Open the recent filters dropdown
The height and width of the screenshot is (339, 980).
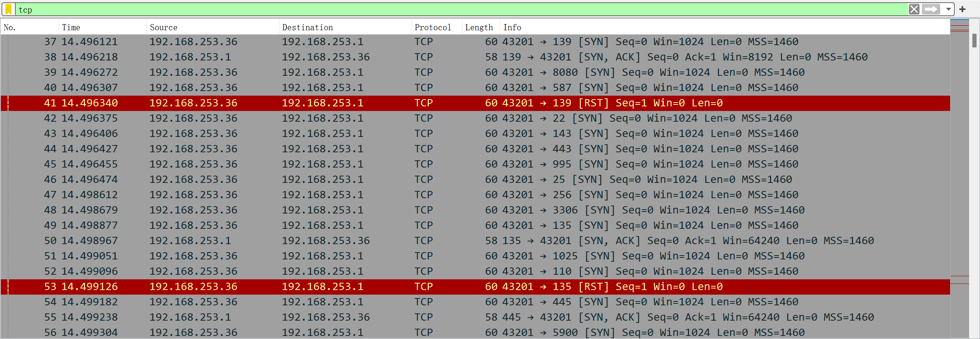(x=948, y=9)
